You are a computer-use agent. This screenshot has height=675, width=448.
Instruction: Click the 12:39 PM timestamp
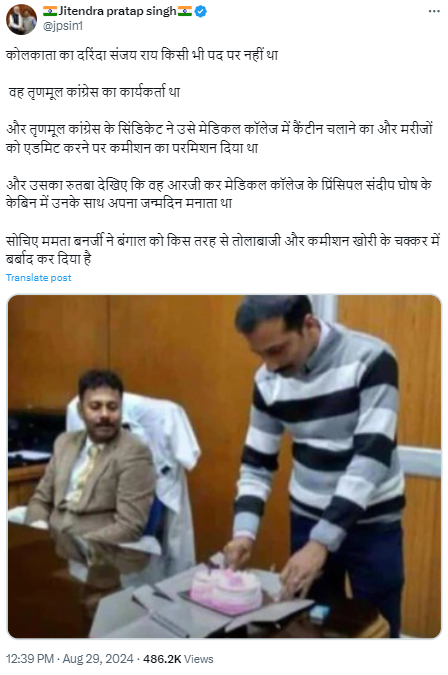(x=30, y=659)
